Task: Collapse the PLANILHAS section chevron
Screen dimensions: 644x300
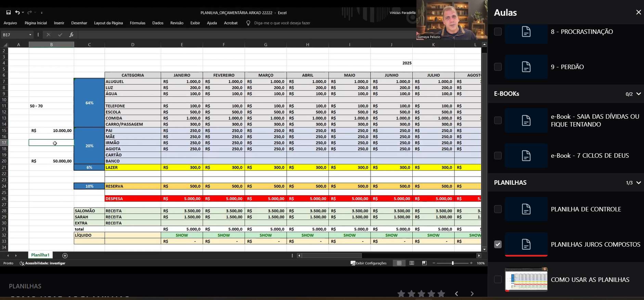Action: pos(639,183)
